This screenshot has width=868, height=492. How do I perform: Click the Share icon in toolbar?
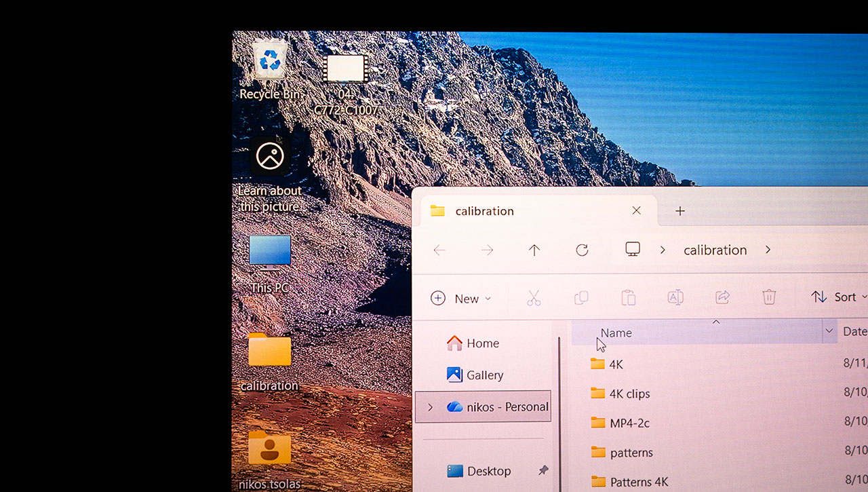[x=722, y=298]
